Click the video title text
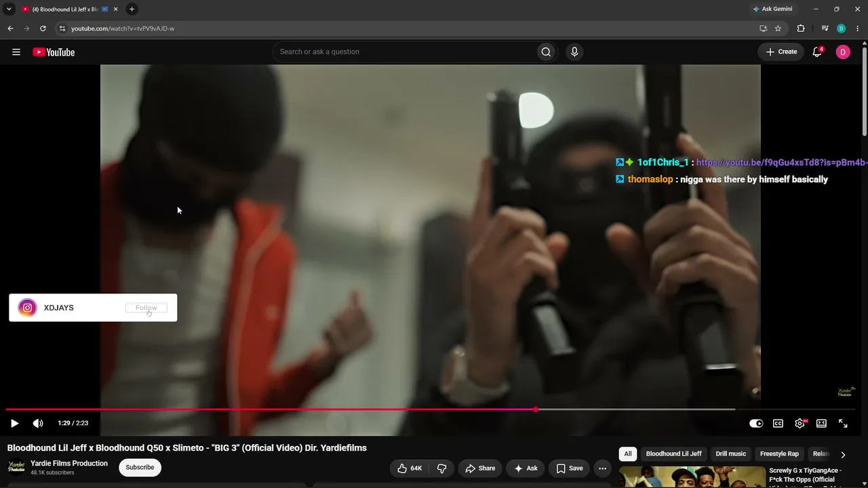The height and width of the screenshot is (488, 868). tap(187, 448)
